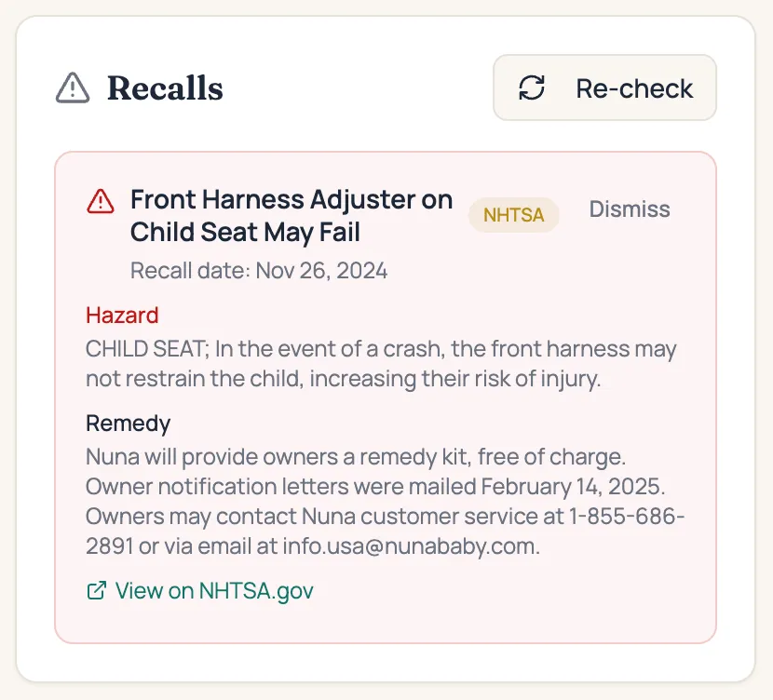This screenshot has height=700, width=773.
Task: Click the NHTSA tag to filter by source
Action: 513,215
